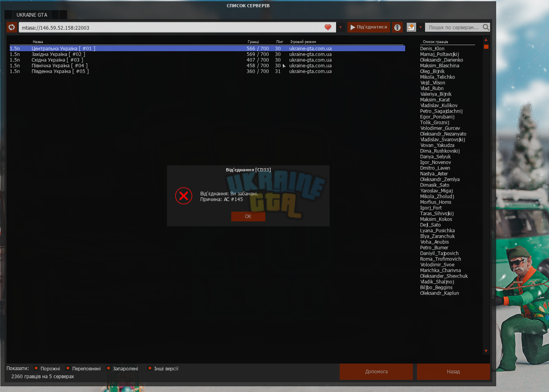Select player Roma_Trofimovich

click(441, 259)
